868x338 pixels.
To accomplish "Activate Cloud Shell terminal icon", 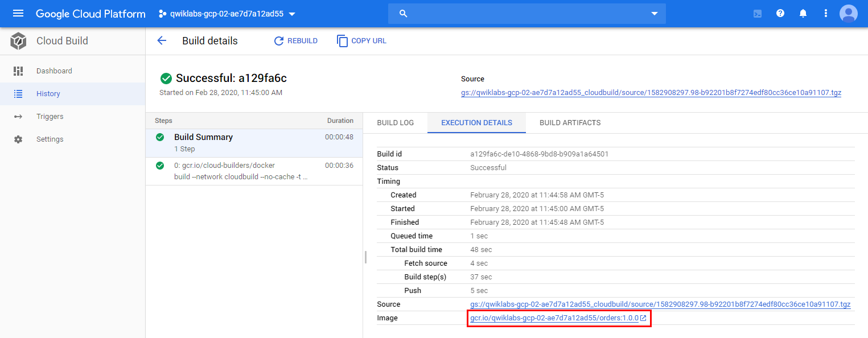I will pos(758,14).
